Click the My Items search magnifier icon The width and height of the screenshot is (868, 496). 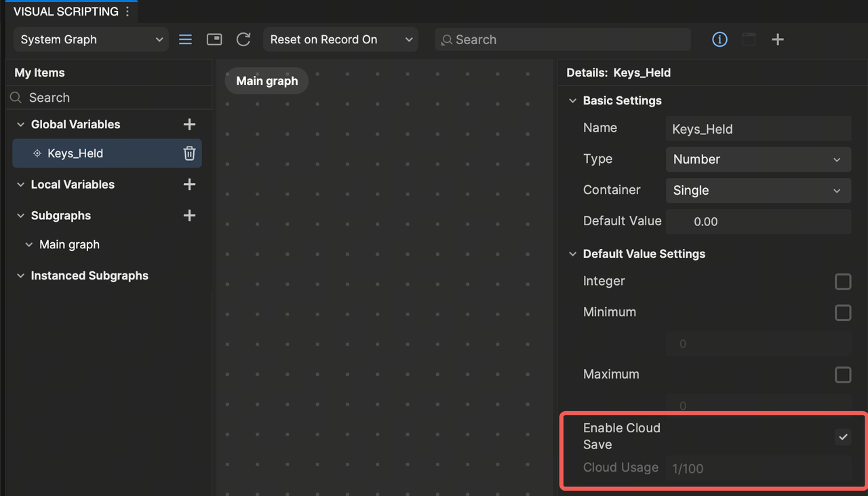tap(16, 98)
